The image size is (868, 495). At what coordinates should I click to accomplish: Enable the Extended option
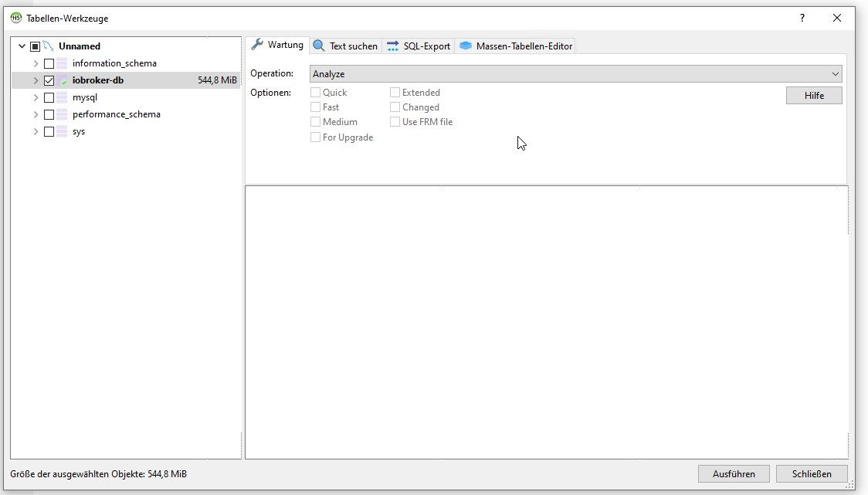[395, 93]
